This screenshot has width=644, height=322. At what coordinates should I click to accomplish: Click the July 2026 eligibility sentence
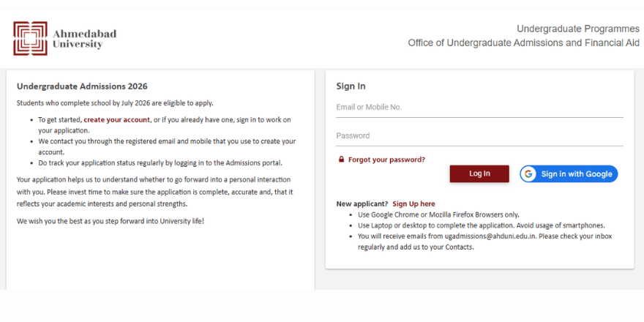(115, 103)
